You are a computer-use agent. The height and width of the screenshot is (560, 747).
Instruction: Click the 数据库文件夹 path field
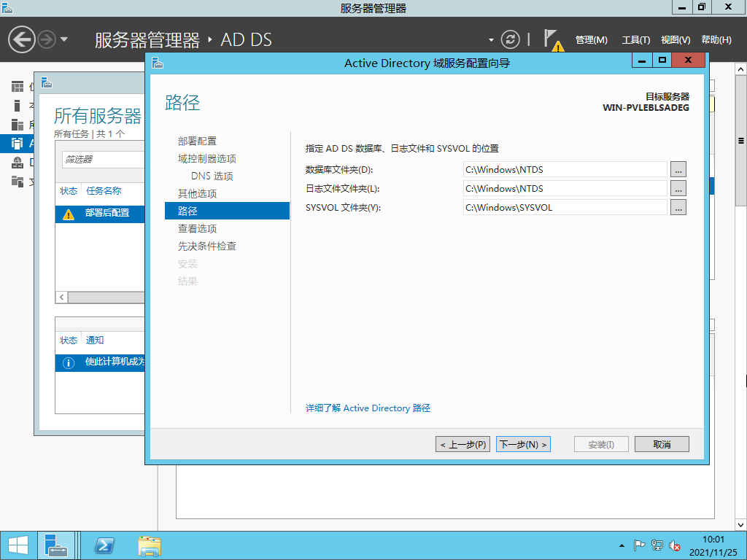(565, 169)
